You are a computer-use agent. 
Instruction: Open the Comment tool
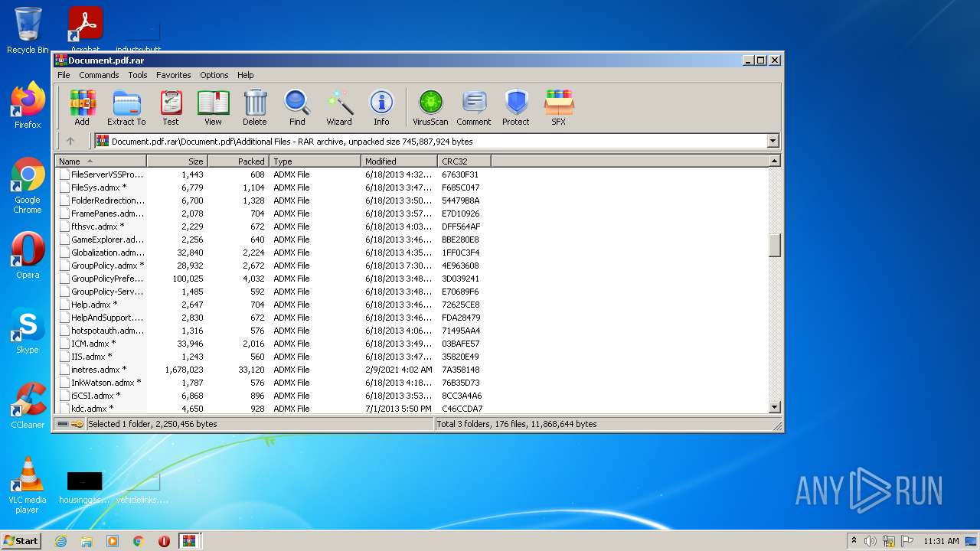(x=474, y=108)
